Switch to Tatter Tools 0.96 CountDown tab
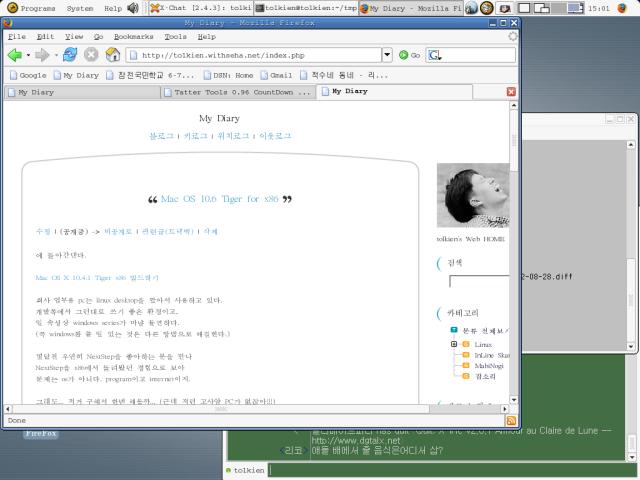The image size is (640, 480). (238, 92)
